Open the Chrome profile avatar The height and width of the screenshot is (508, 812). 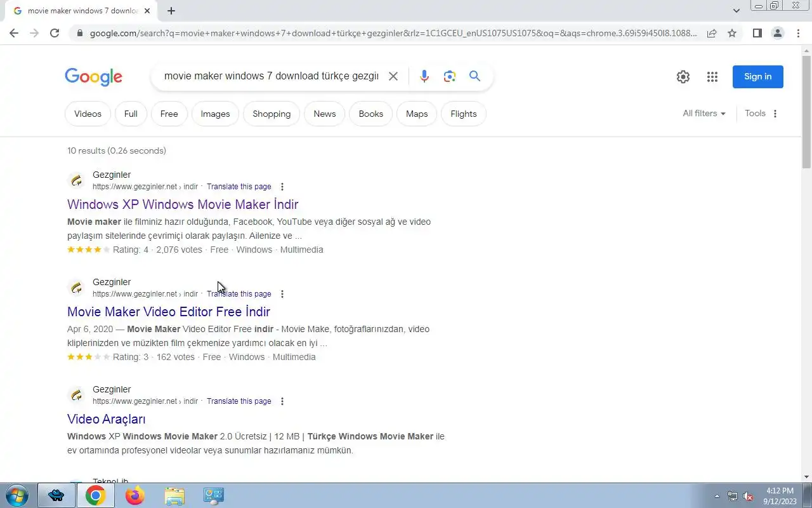(x=778, y=33)
